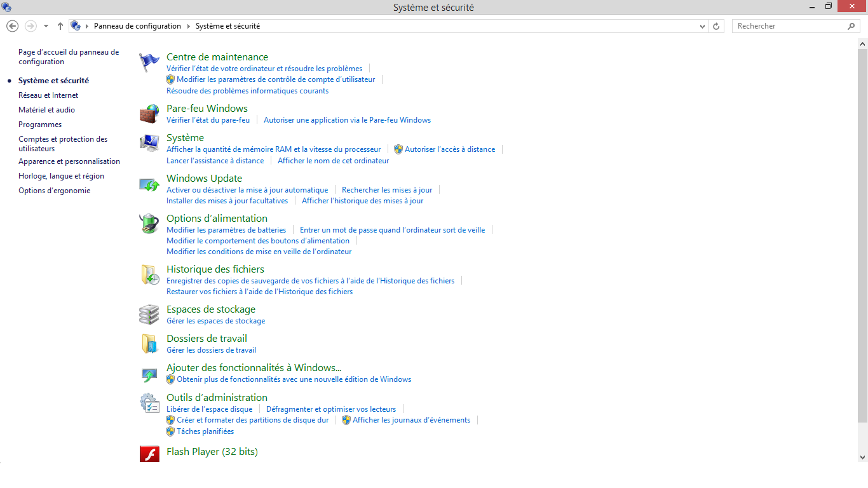The image size is (868, 488).
Task: Click Gérer les dossiers de travail
Action: (x=211, y=350)
